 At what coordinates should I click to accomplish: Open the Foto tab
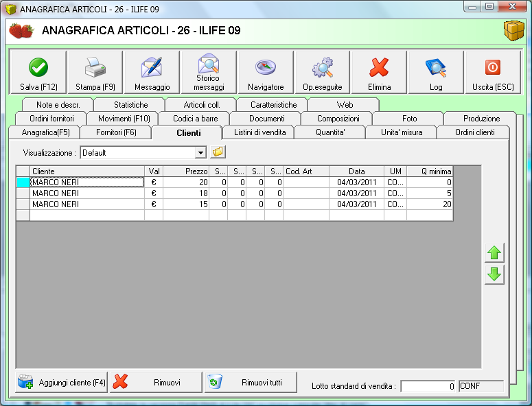click(409, 119)
